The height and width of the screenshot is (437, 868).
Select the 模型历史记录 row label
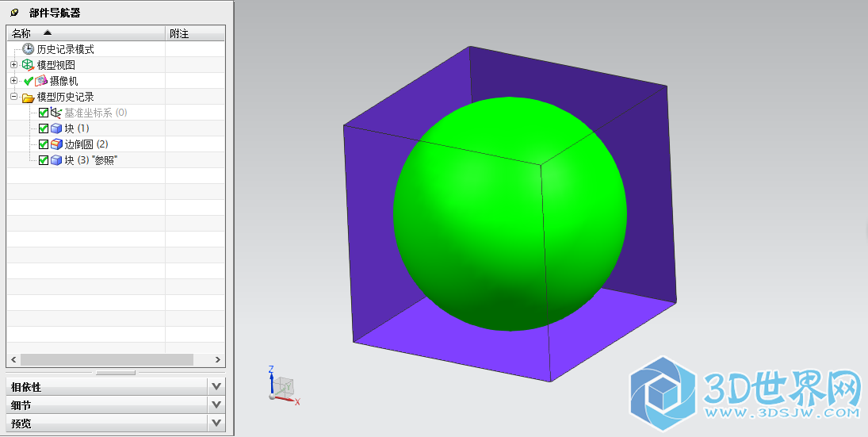65,97
